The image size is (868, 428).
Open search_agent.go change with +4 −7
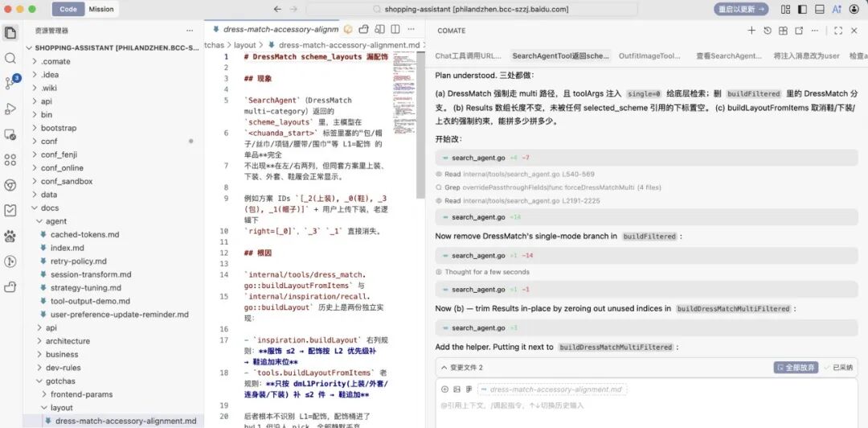click(x=646, y=158)
